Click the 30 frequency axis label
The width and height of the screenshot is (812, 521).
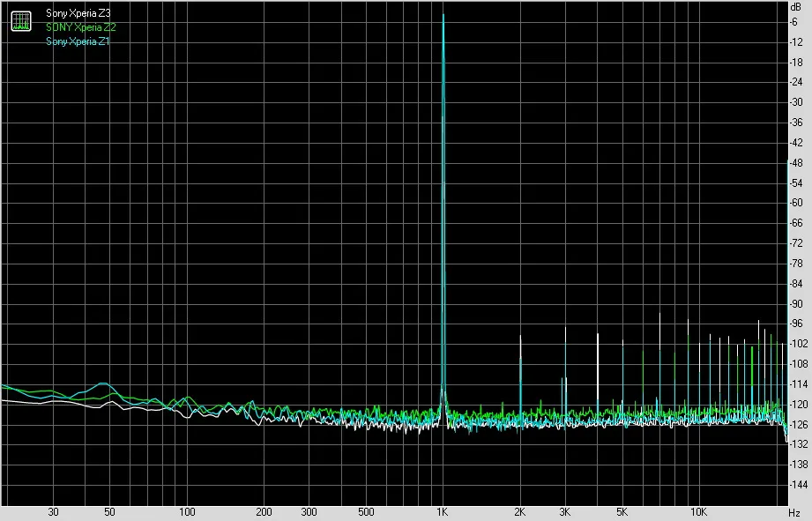(53, 512)
